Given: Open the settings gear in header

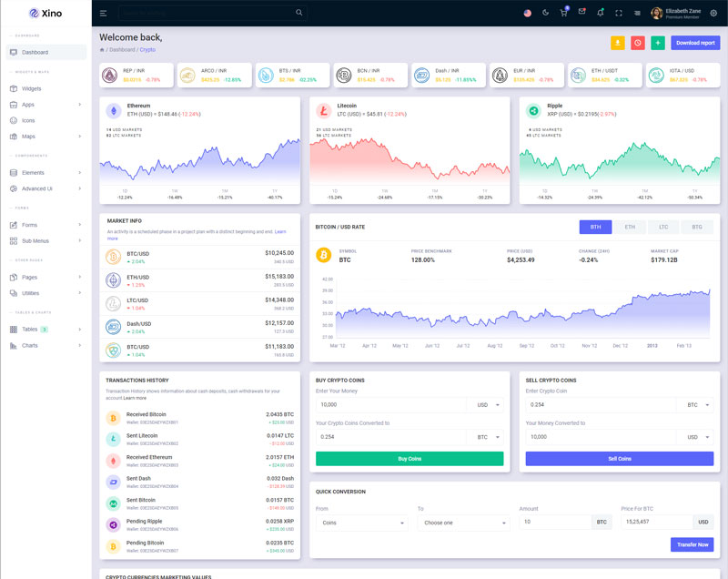Looking at the screenshot, I should (x=713, y=13).
